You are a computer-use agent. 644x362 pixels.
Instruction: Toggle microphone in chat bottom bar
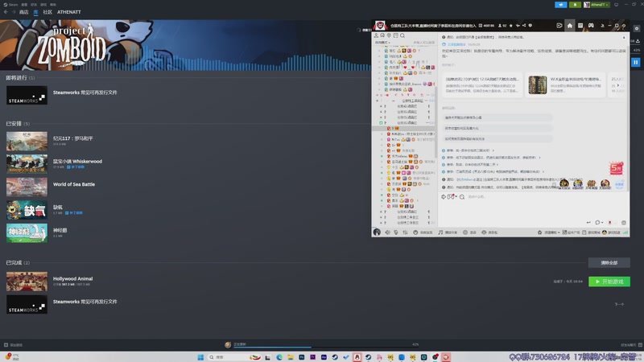tap(396, 232)
